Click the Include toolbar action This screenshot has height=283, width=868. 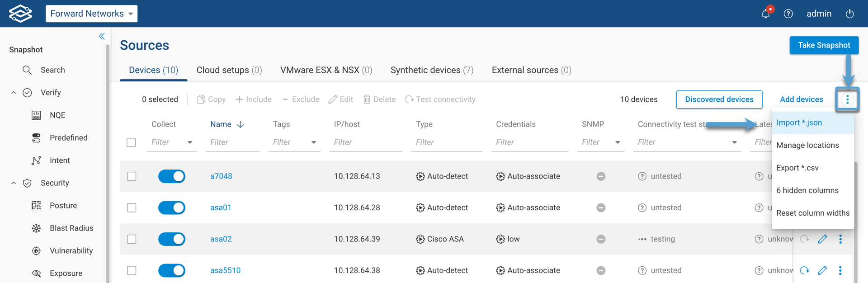coord(254,99)
